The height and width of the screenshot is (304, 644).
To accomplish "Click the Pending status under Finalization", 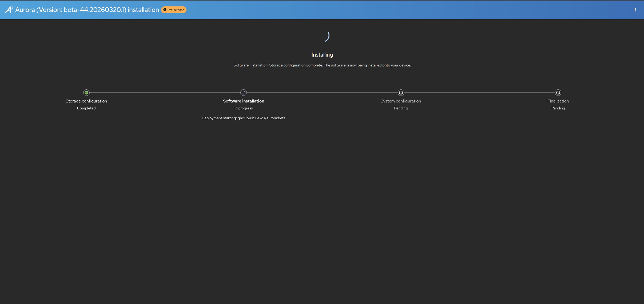I will pyautogui.click(x=558, y=108).
